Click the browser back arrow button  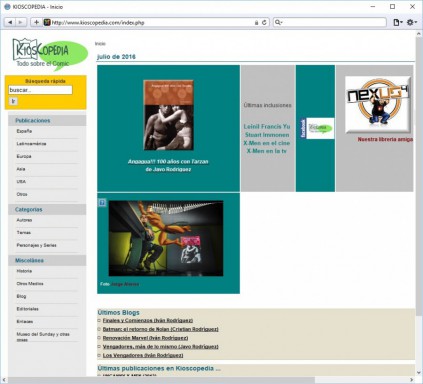click(x=10, y=22)
